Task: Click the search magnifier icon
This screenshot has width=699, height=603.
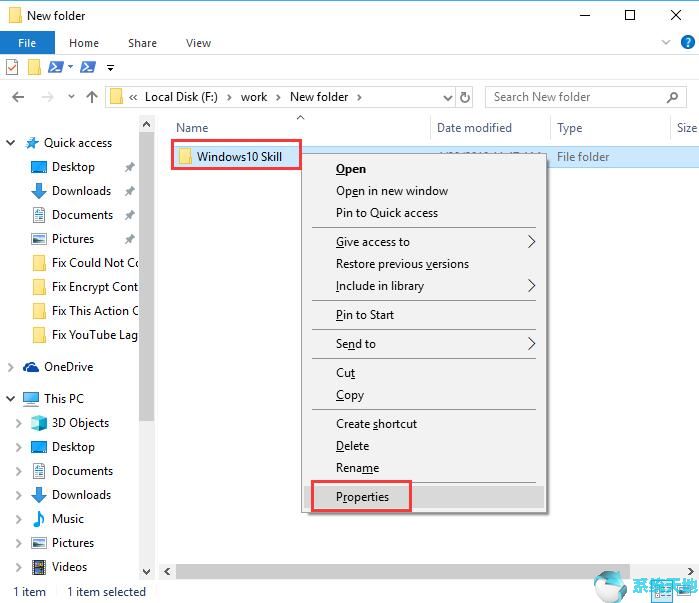Action: point(672,97)
